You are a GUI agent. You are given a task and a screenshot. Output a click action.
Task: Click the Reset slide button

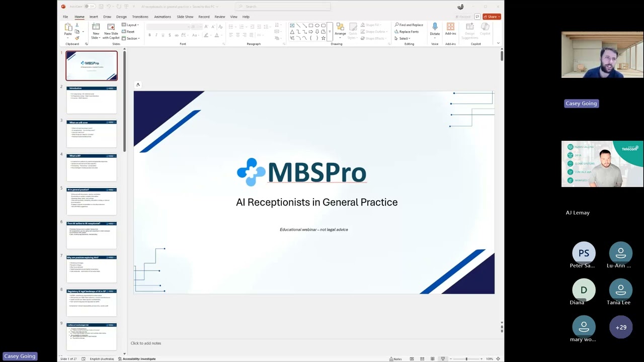[128, 32]
